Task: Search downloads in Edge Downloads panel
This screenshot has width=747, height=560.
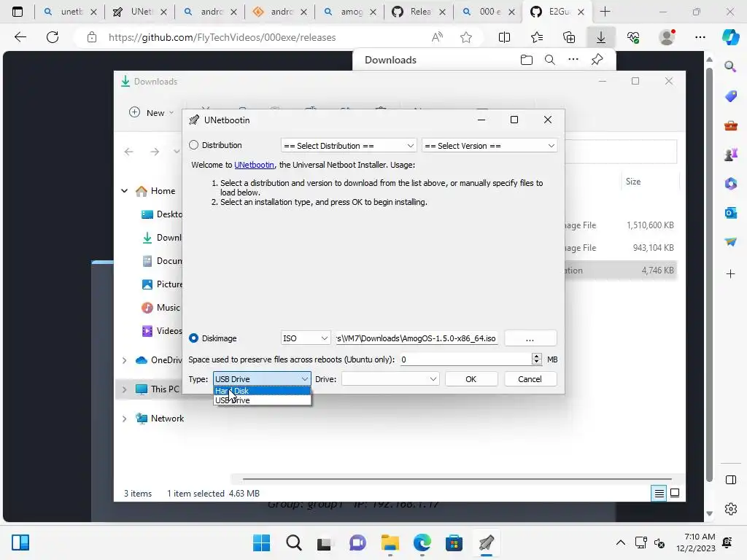Action: (x=550, y=60)
